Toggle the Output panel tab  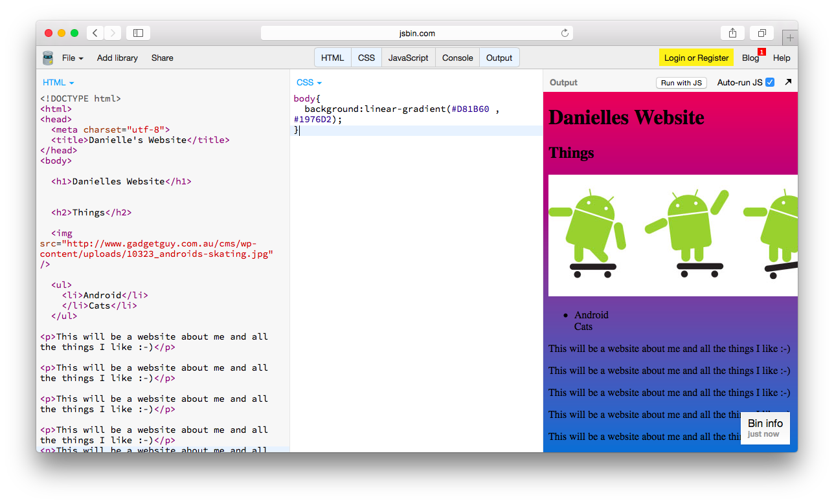[x=499, y=58]
